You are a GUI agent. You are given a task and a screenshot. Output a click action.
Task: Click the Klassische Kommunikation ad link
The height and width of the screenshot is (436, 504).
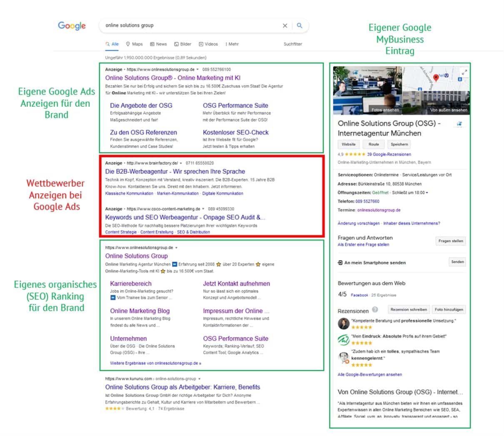point(129,193)
